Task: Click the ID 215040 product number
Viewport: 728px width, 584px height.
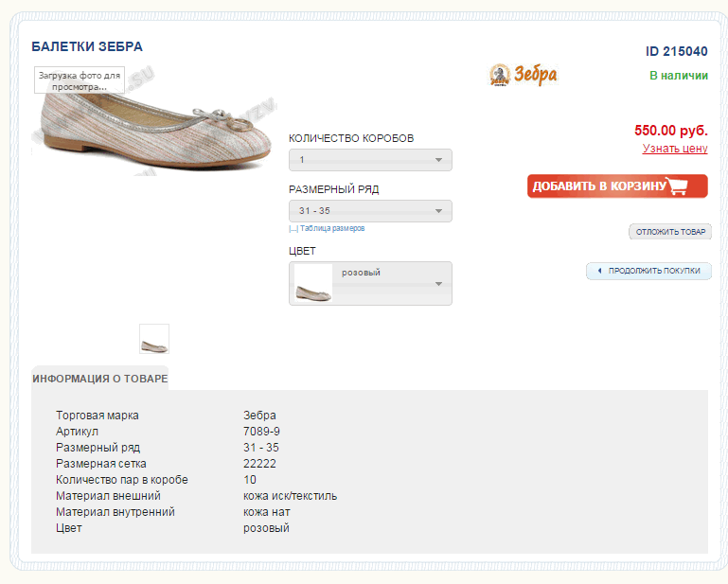Action: (x=676, y=51)
